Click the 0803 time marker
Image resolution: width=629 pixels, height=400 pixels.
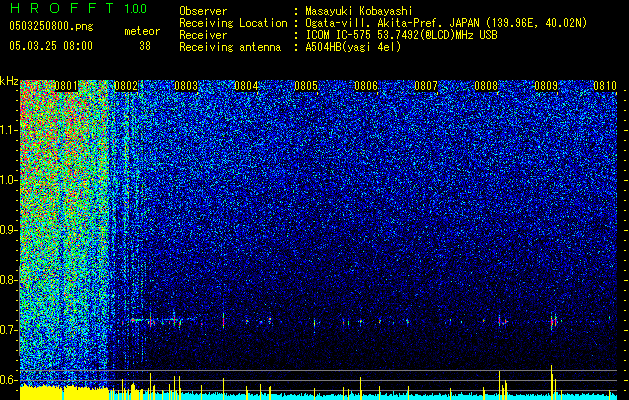point(186,86)
